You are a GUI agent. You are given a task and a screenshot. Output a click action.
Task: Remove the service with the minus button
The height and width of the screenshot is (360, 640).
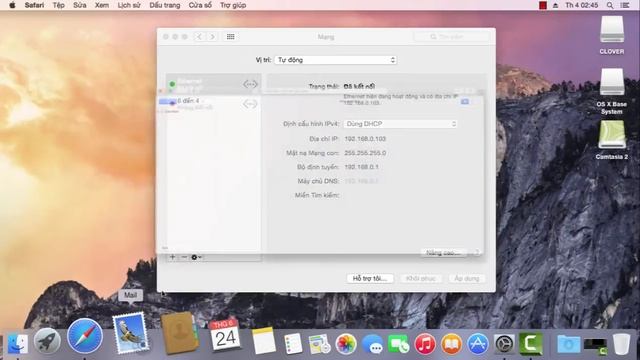(x=184, y=257)
